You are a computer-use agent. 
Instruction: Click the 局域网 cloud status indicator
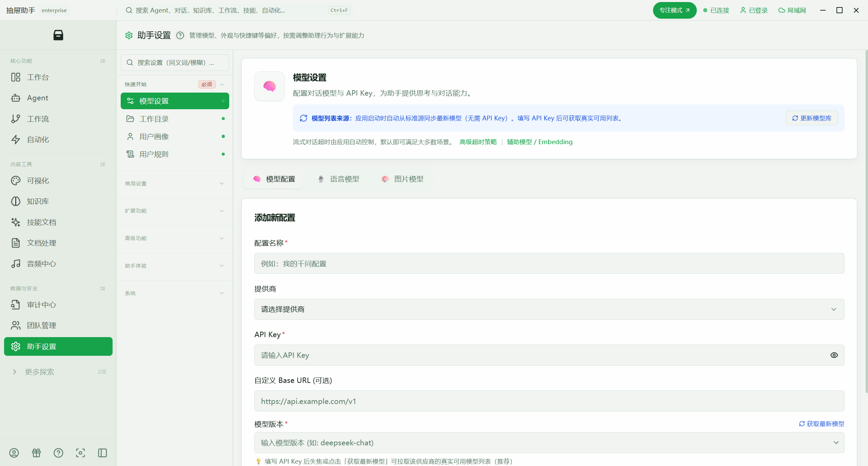pyautogui.click(x=792, y=10)
